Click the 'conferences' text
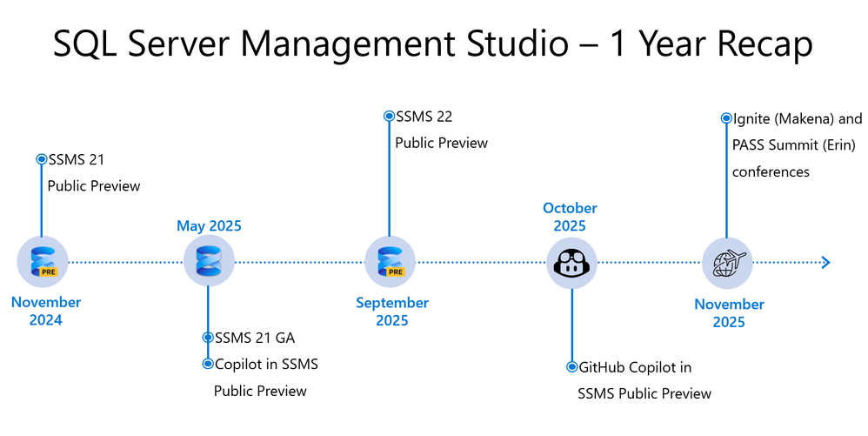Image resolution: width=868 pixels, height=436 pixels. (x=771, y=171)
